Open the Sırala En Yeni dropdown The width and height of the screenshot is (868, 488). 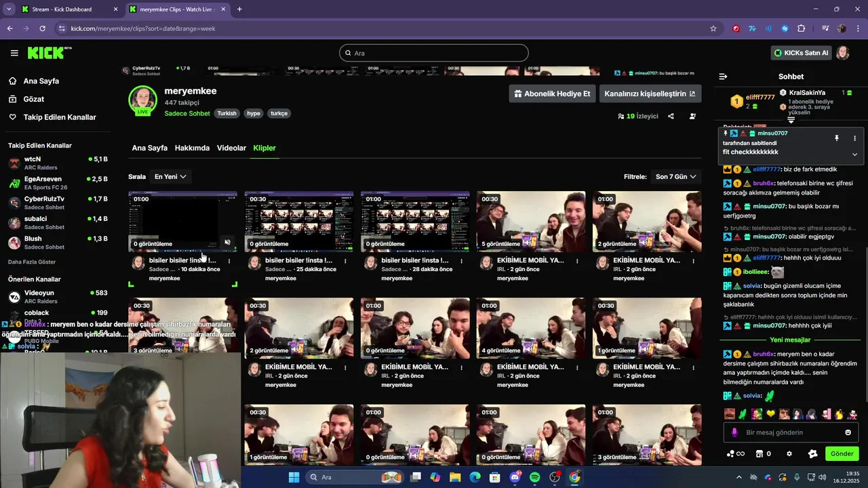[170, 176]
